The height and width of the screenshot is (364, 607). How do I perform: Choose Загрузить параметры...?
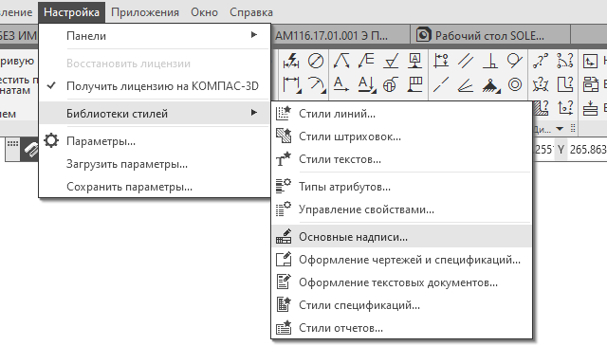[x=155, y=164]
